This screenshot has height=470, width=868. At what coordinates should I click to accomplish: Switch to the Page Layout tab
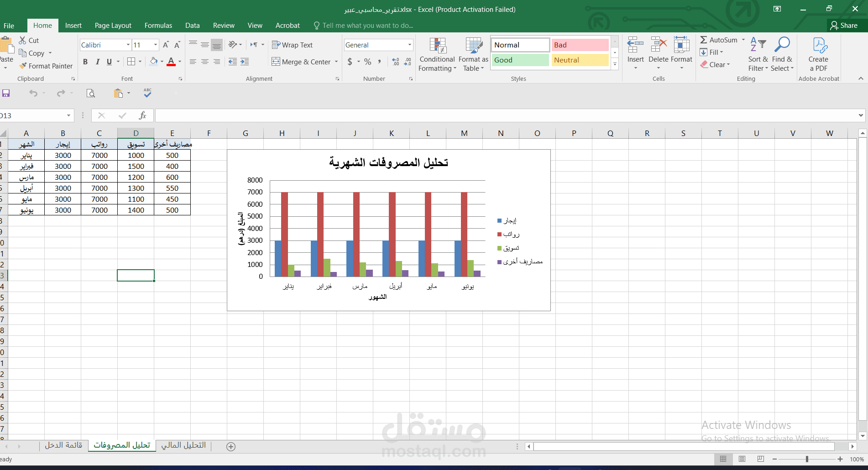[113, 26]
